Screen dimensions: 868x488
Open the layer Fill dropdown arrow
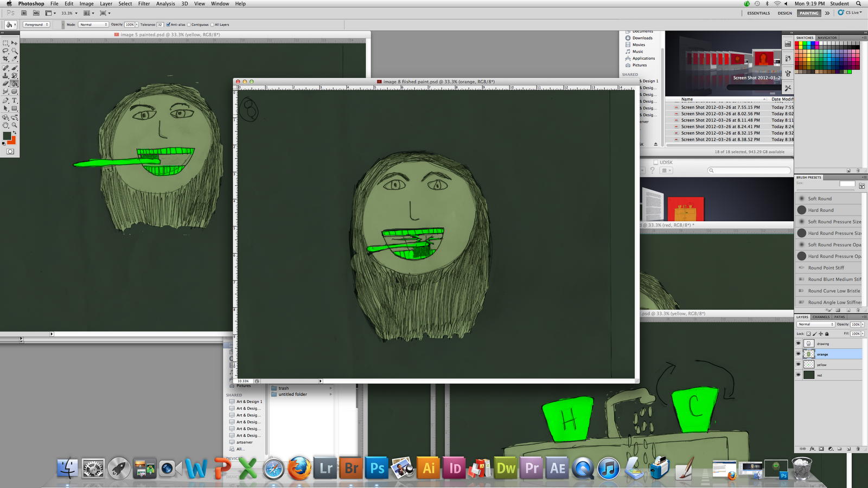863,333
